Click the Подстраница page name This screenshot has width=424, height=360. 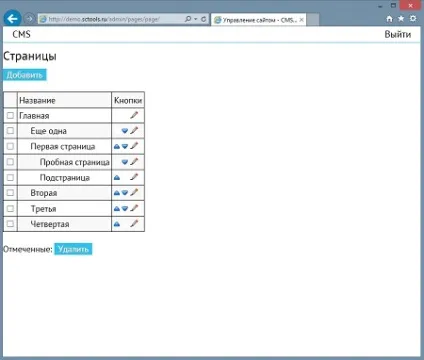coord(65,178)
